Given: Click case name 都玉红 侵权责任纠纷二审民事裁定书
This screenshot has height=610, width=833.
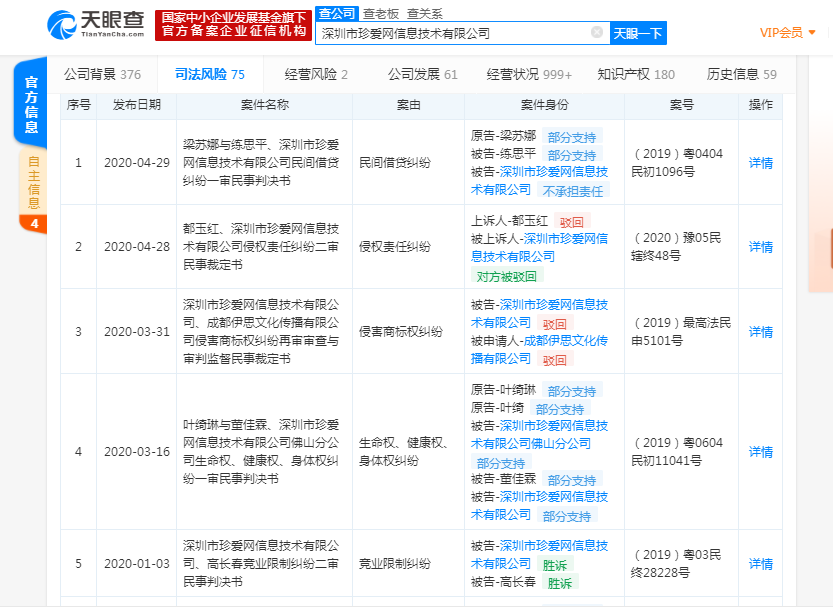Looking at the screenshot, I should point(261,247).
